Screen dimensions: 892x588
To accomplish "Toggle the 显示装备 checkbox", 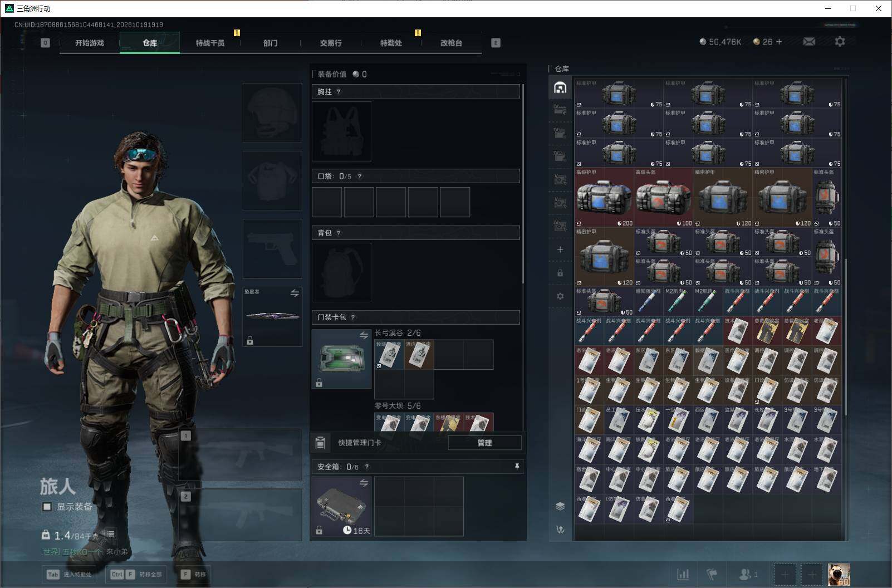I will click(x=47, y=507).
